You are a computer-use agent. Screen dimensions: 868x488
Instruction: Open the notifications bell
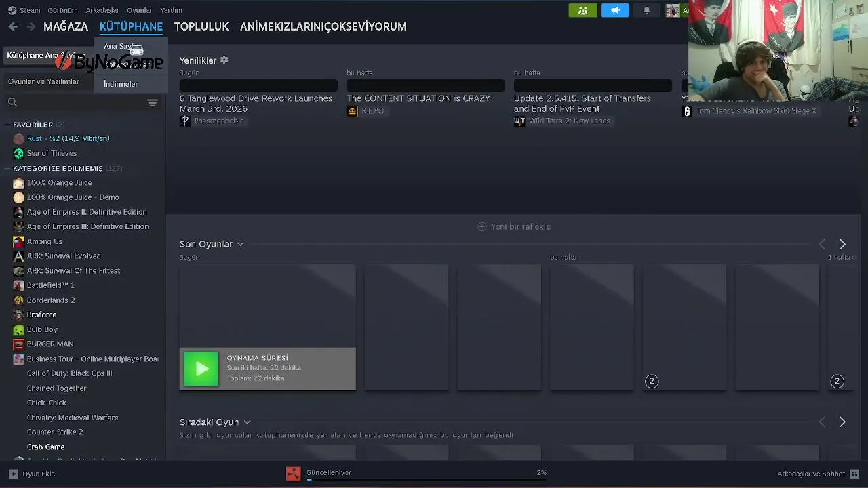tap(646, 10)
